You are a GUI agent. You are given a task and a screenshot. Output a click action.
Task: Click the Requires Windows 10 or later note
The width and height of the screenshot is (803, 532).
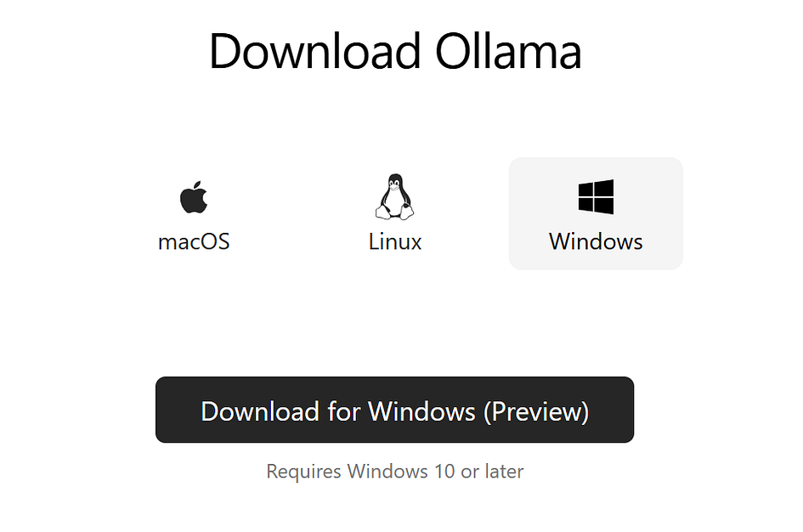(395, 471)
